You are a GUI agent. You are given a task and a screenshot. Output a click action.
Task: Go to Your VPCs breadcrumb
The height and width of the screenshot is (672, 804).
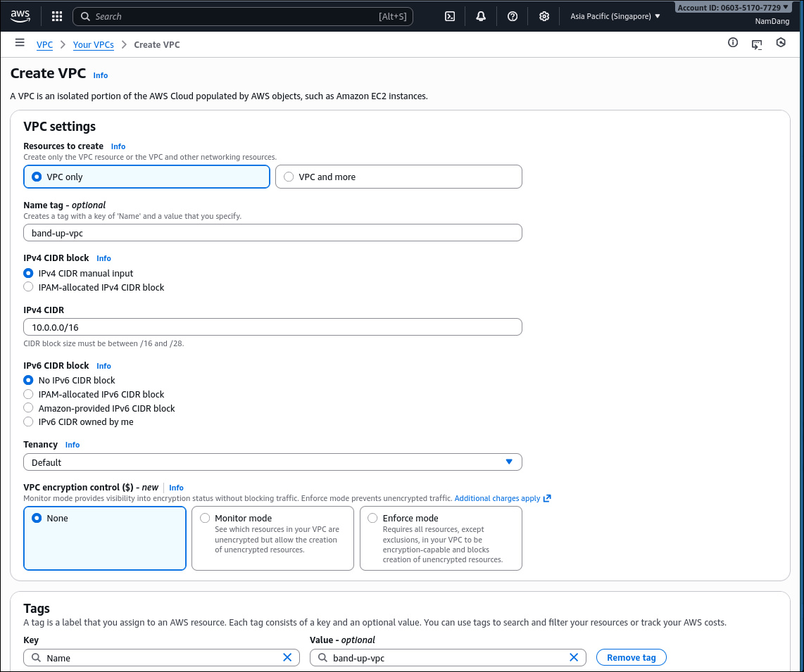(x=93, y=44)
